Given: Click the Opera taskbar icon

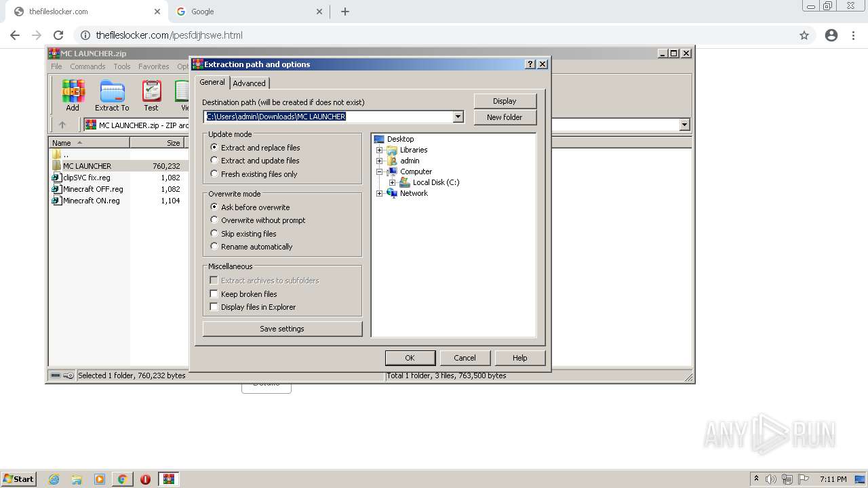Looking at the screenshot, I should tap(145, 479).
